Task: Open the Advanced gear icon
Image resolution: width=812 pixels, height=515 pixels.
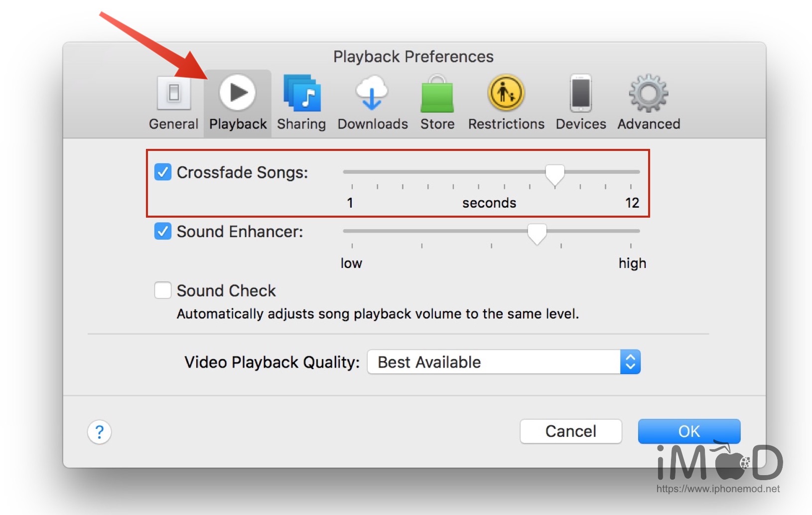Action: click(648, 93)
